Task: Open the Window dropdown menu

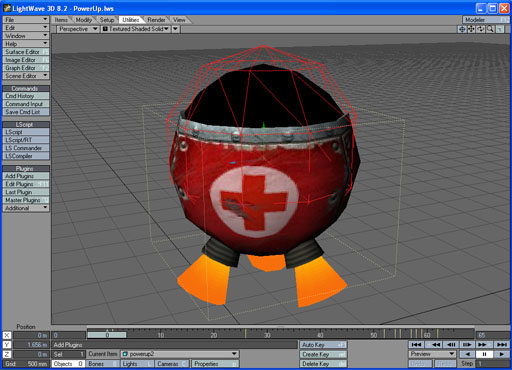Action: pos(26,36)
